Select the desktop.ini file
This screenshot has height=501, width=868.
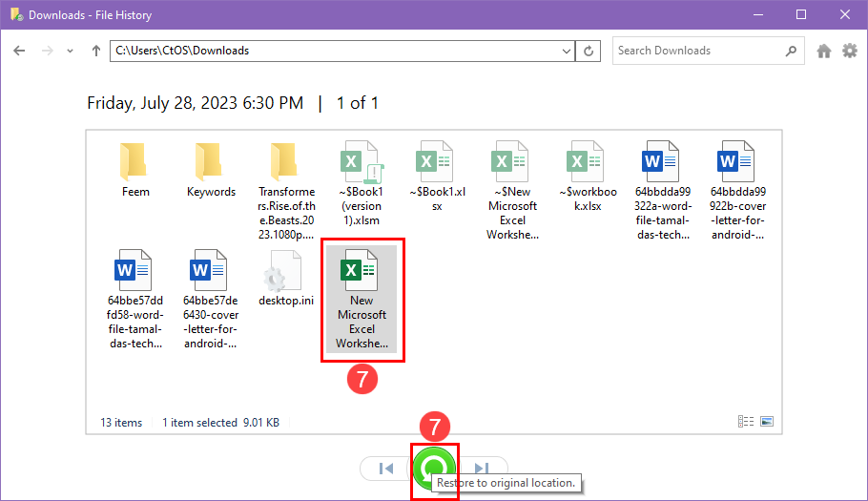pos(286,278)
